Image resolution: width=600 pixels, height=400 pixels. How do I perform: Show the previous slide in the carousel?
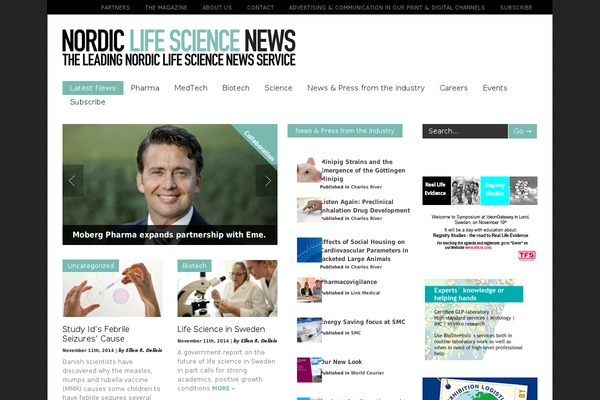click(73, 181)
